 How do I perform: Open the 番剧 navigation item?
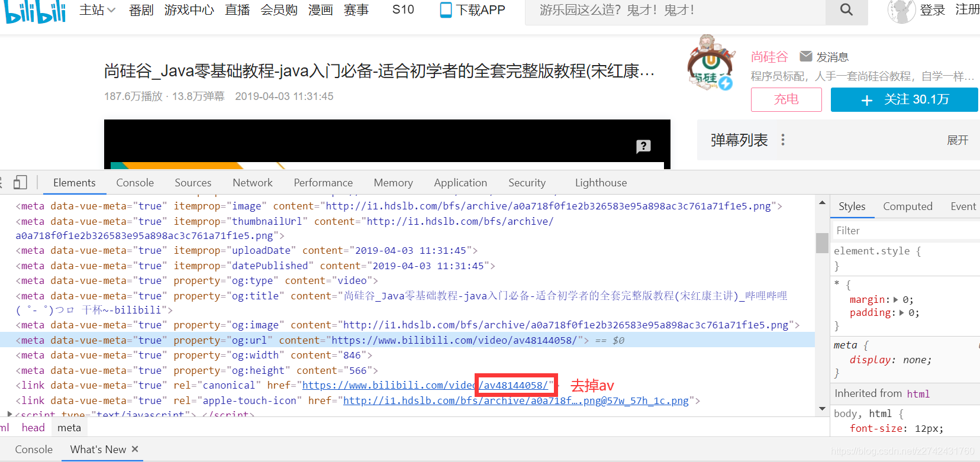coord(141,10)
